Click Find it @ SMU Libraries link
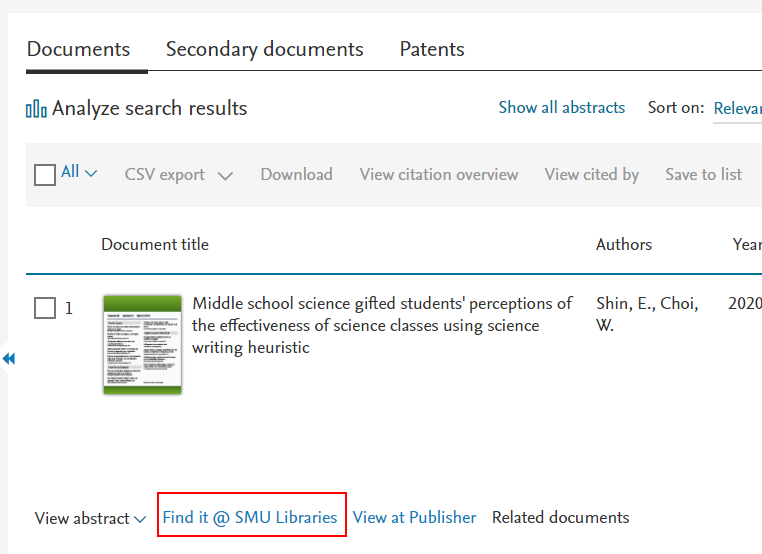Viewport: 762px width, 554px height. pyautogui.click(x=250, y=517)
